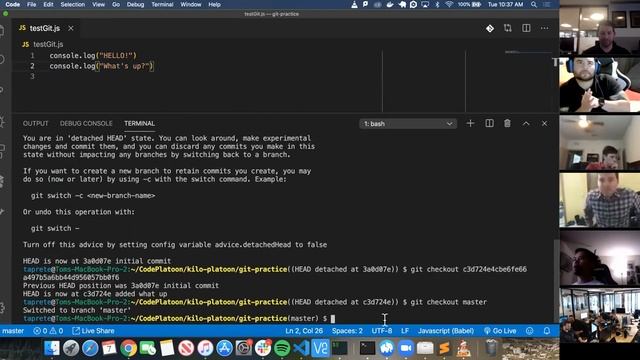This screenshot has width=640, height=360.
Task: Click code line console.log("HELLO!")
Action: [93, 56]
